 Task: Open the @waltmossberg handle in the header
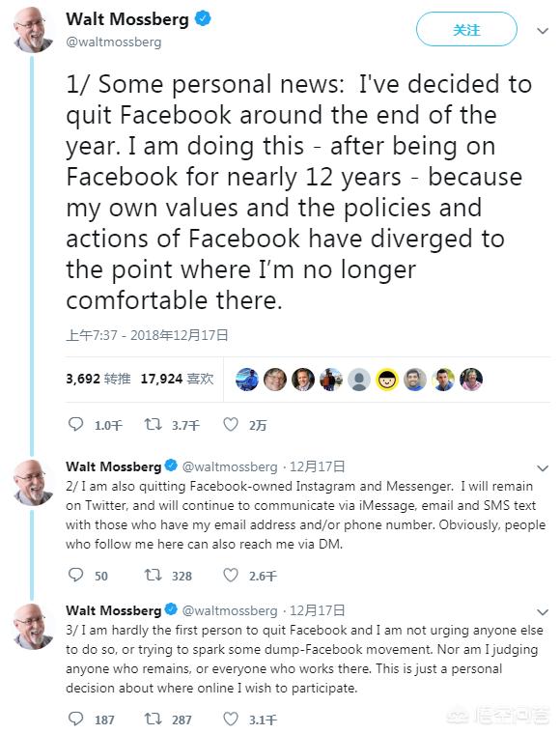pos(114,42)
